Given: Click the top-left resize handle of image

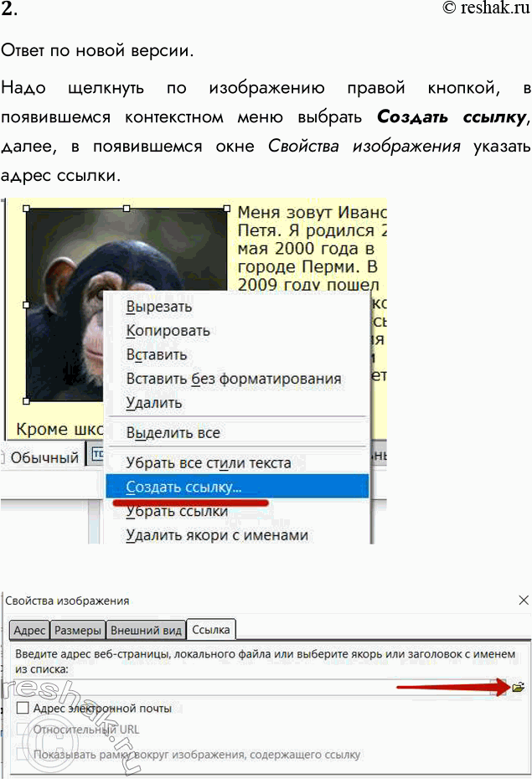Looking at the screenshot, I should click(27, 209).
